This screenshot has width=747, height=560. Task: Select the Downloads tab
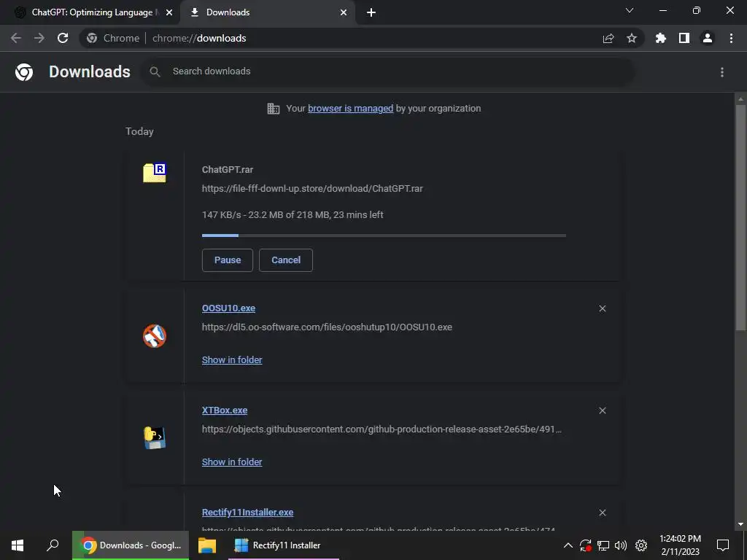268,12
